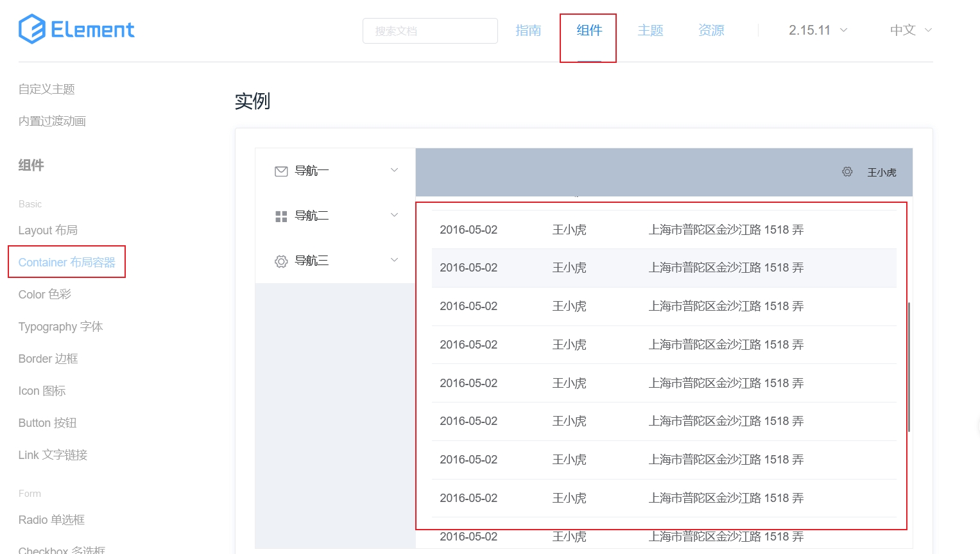The image size is (980, 554).
Task: Select the 组件 tab
Action: pyautogui.click(x=589, y=30)
